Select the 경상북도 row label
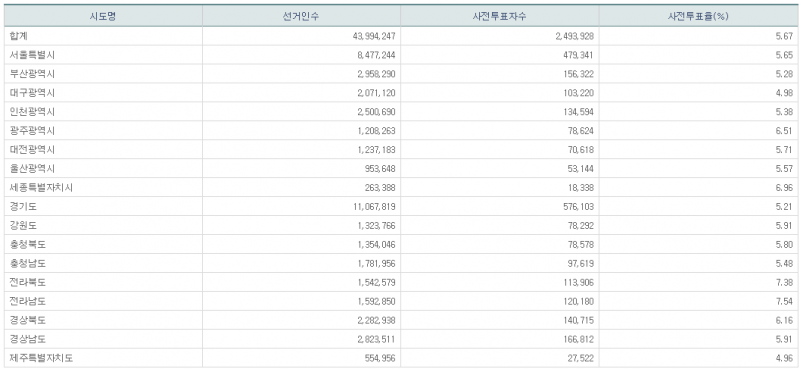The height and width of the screenshot is (369, 800). coord(28,320)
